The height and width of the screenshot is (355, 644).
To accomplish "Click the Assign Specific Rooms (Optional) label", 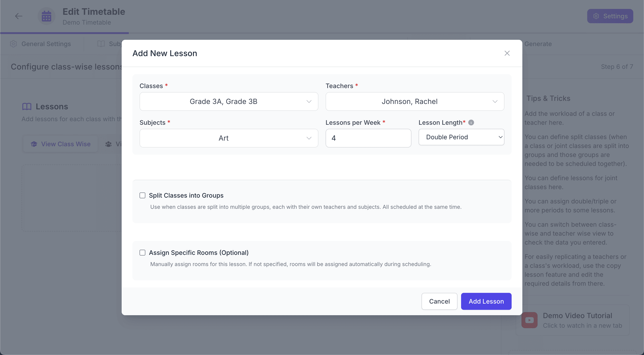I will tap(199, 253).
